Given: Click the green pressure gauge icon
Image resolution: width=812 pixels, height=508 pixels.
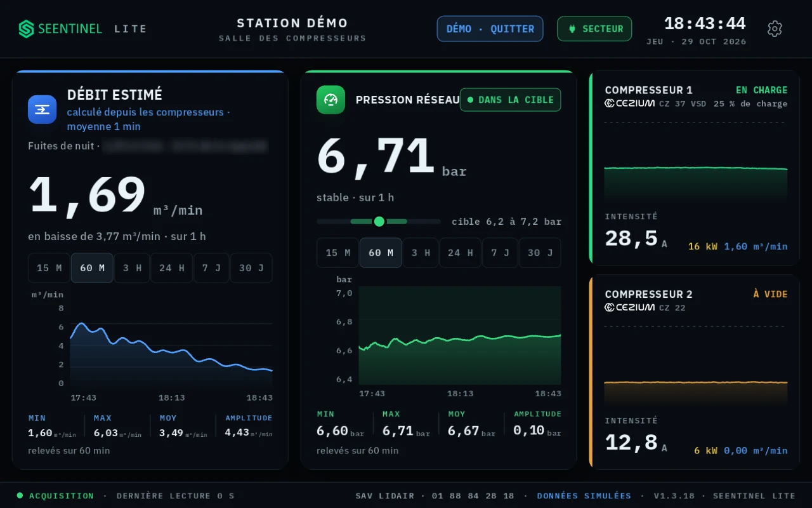Looking at the screenshot, I should (331, 100).
